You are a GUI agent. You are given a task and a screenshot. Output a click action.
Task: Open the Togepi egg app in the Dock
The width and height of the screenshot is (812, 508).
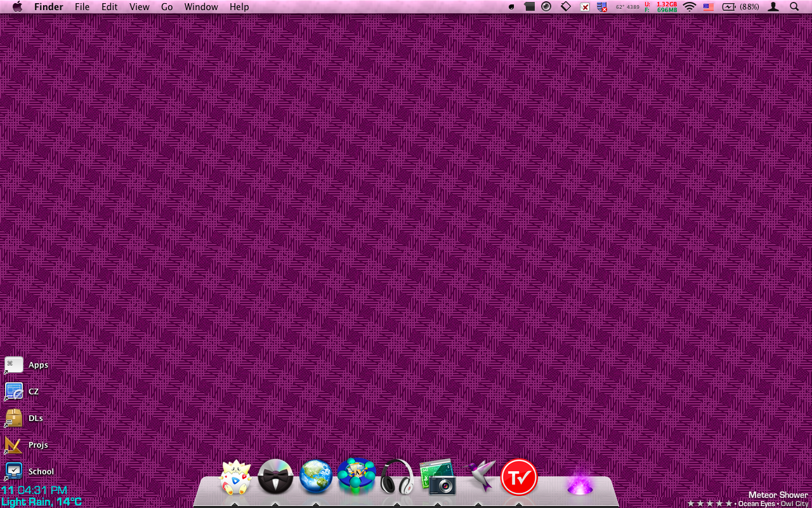pos(235,477)
